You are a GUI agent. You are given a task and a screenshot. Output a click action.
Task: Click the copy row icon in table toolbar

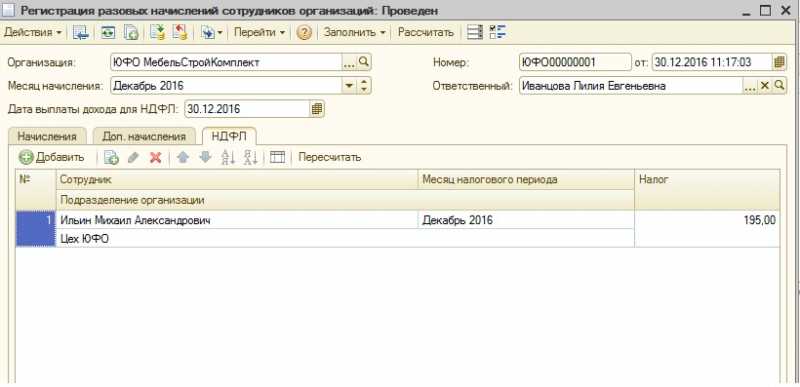[111, 158]
